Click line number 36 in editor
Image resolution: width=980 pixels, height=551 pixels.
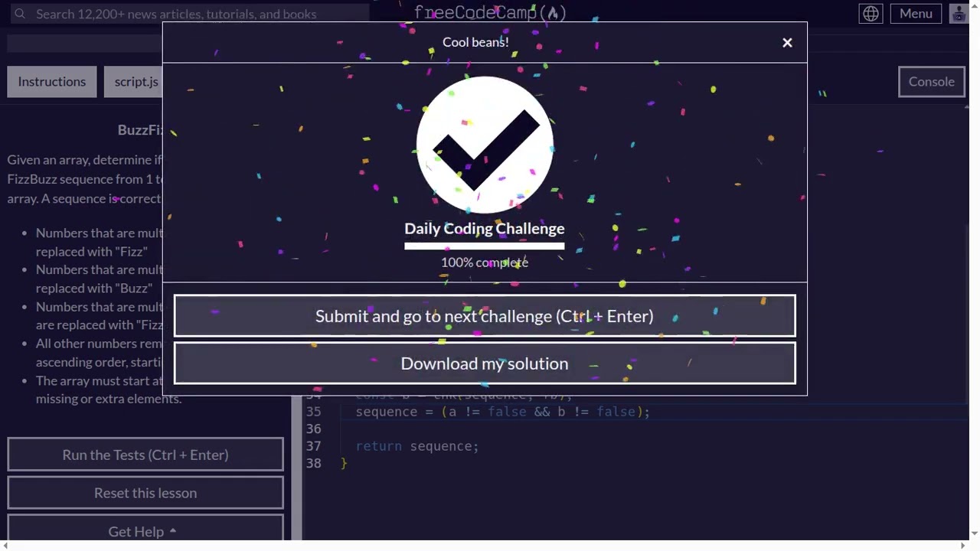[314, 429]
